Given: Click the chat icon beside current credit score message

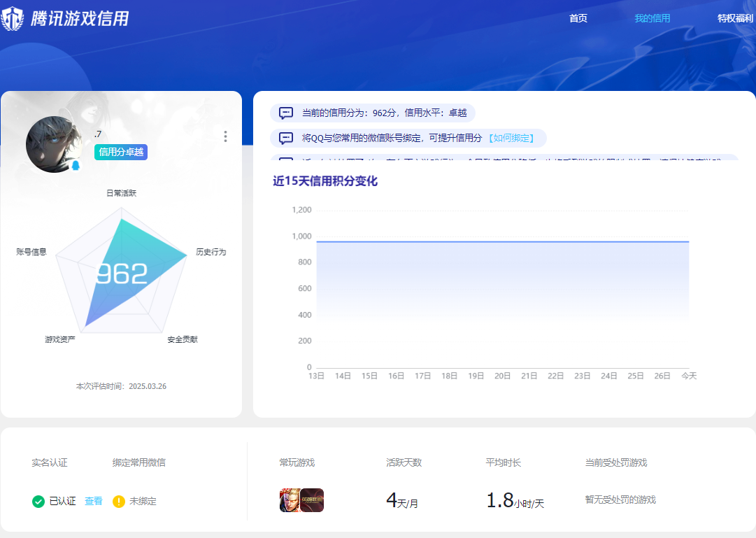Looking at the screenshot, I should [286, 113].
